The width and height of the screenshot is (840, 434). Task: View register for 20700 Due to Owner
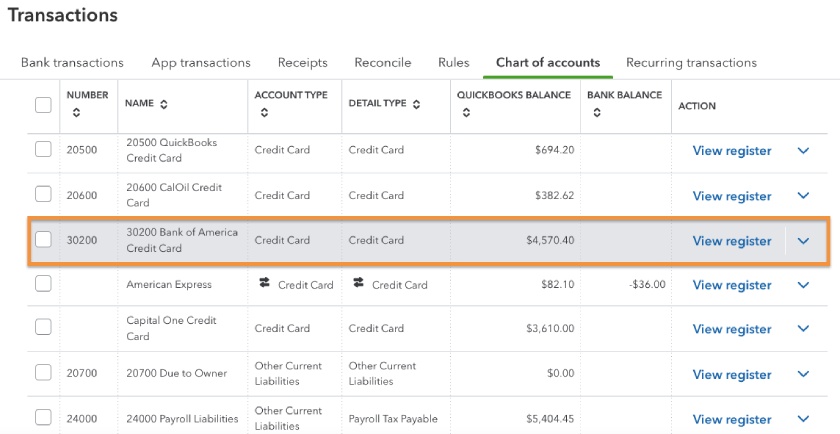click(x=732, y=375)
